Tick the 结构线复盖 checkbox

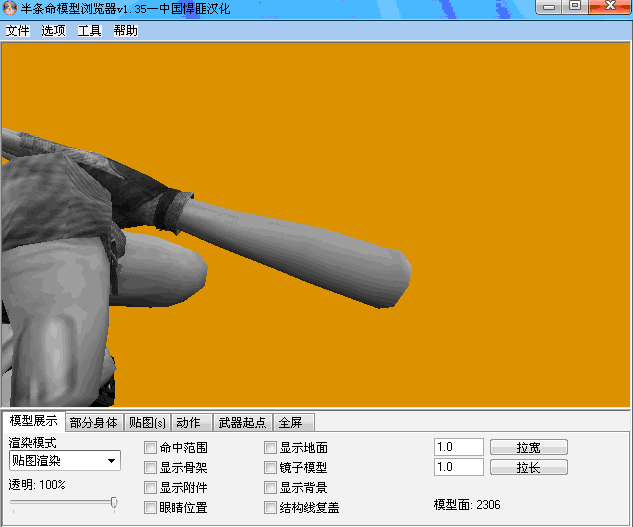270,508
